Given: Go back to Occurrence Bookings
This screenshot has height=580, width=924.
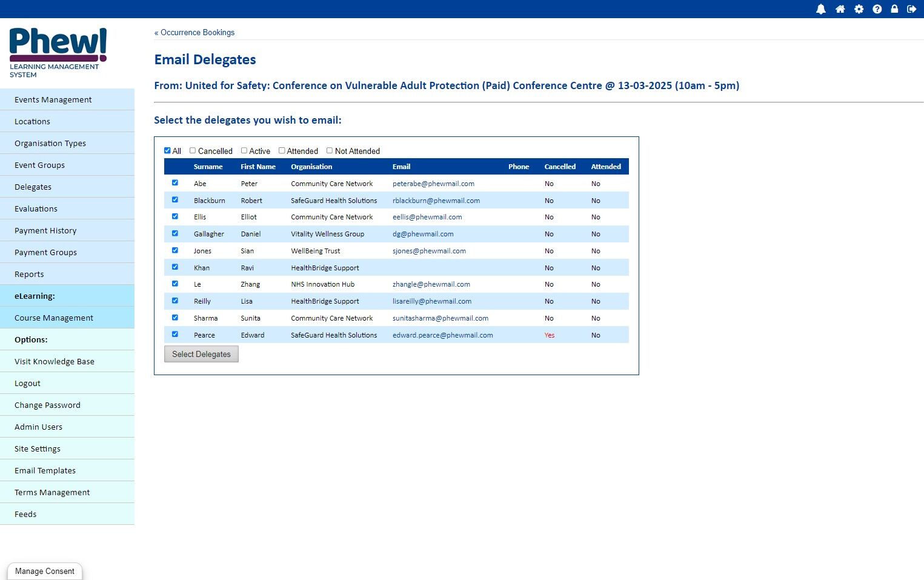Looking at the screenshot, I should pyautogui.click(x=194, y=32).
